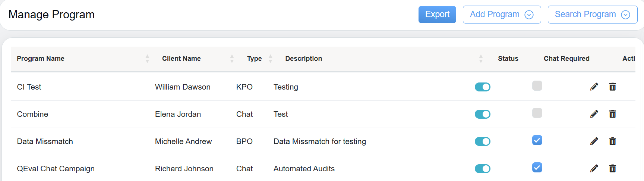Click the trash icon in Combine row
The image size is (644, 181).
click(612, 114)
